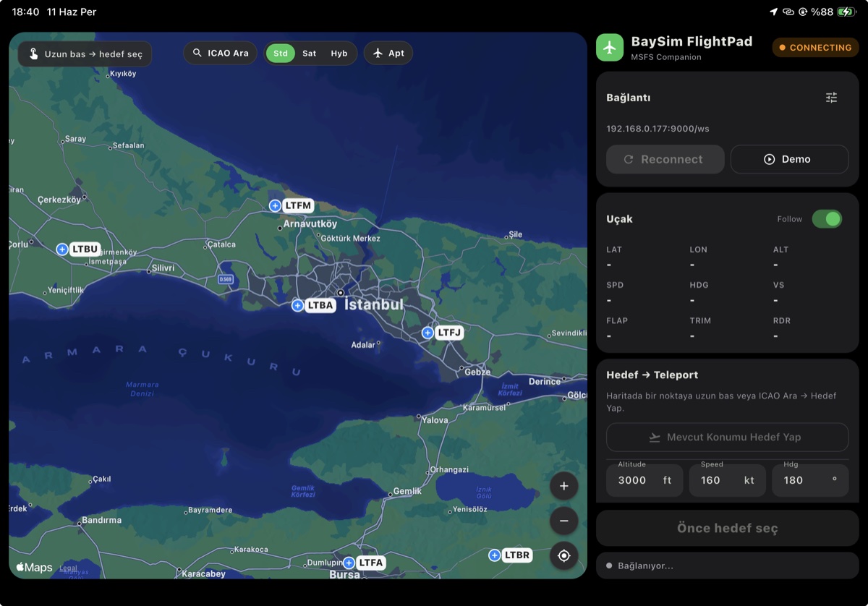This screenshot has height=606, width=868.
Task: Zoom out the map with minus button
Action: click(563, 521)
